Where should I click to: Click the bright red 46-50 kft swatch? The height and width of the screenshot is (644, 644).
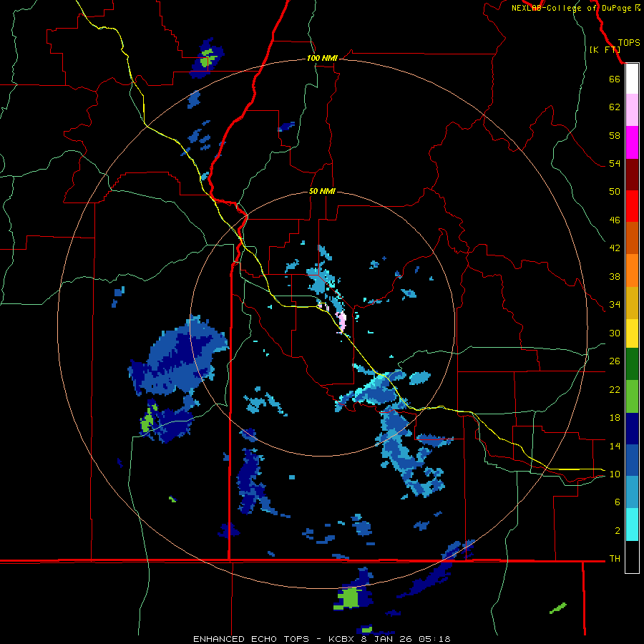click(632, 206)
